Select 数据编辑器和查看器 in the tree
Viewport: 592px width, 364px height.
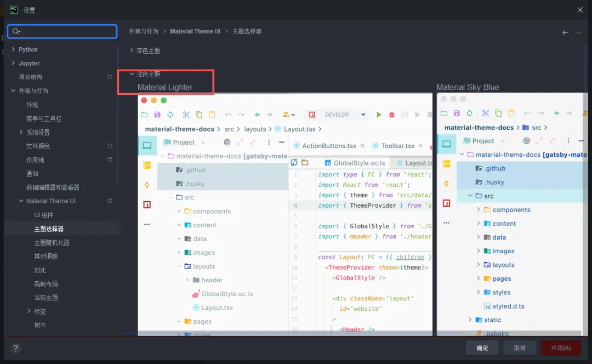pyautogui.click(x=53, y=187)
